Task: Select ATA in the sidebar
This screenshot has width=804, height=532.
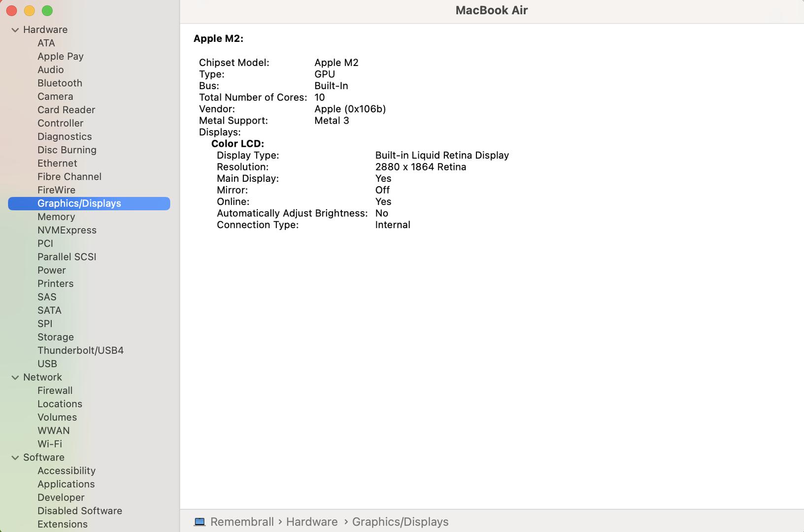Action: point(46,43)
